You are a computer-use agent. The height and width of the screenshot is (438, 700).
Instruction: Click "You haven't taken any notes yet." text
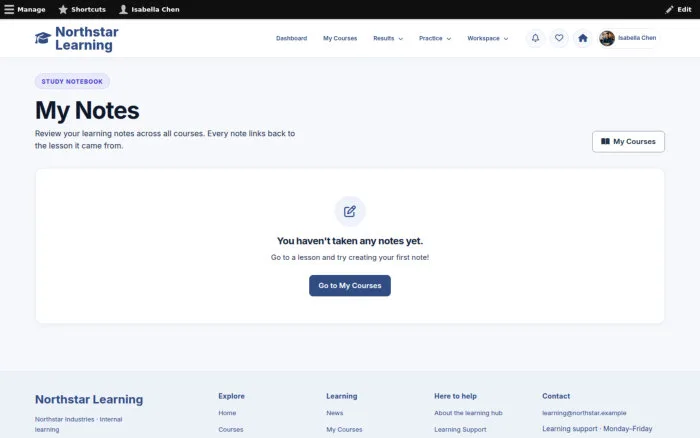tap(350, 241)
